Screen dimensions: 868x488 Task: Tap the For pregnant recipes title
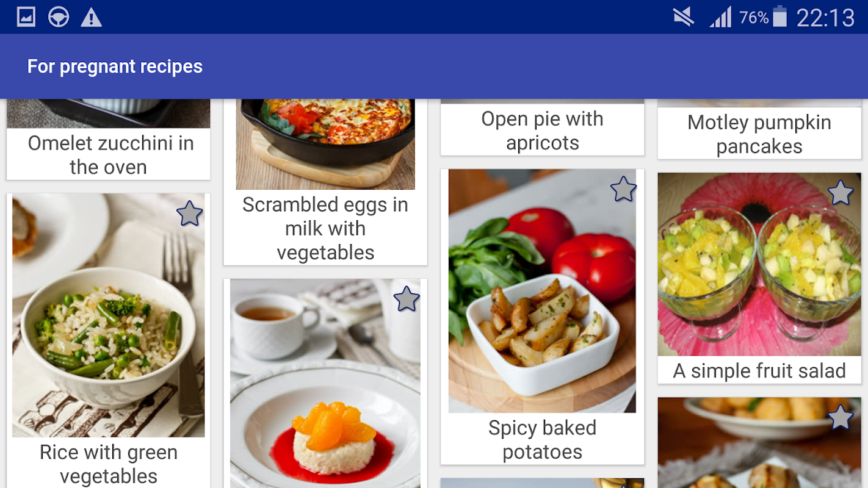point(115,66)
